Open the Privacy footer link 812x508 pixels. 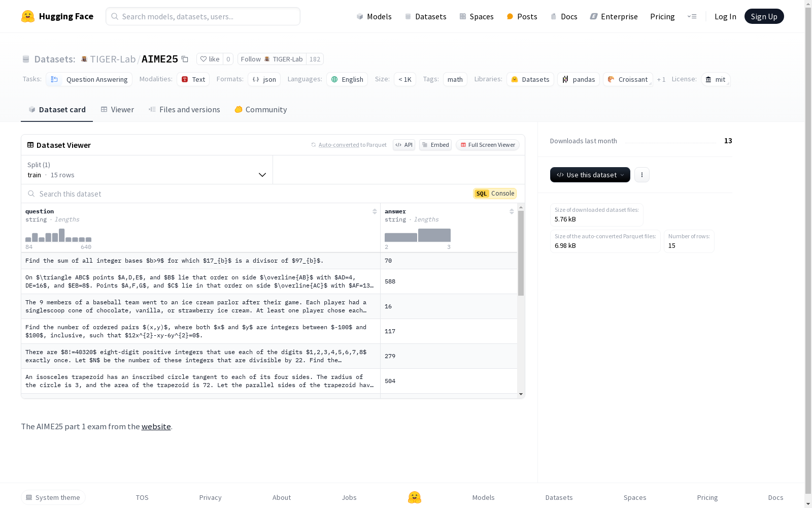coord(211,497)
